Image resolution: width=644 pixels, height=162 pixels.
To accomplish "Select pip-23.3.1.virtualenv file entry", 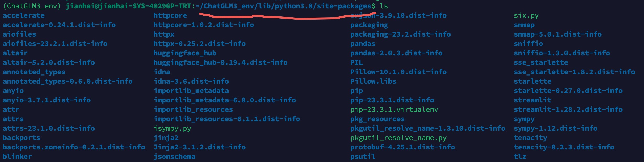I will coord(394,110).
